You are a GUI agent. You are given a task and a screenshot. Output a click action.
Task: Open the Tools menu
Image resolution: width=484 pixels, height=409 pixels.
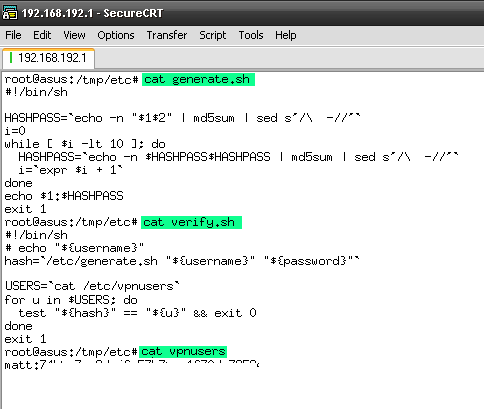tap(251, 35)
